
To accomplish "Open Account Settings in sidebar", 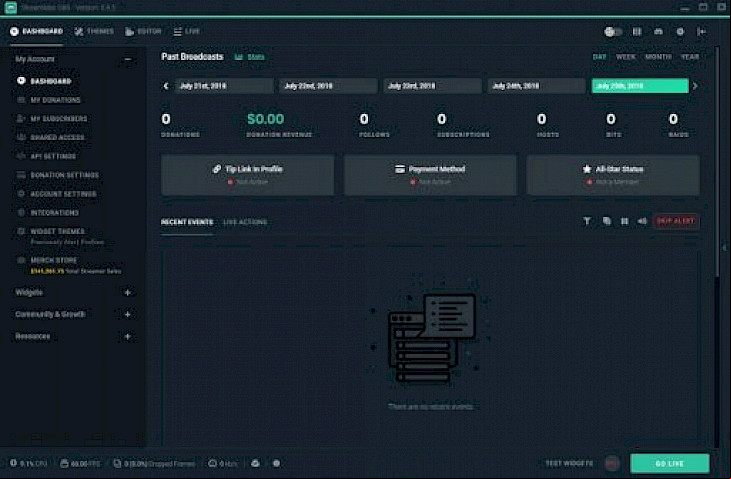I will pyautogui.click(x=63, y=194).
